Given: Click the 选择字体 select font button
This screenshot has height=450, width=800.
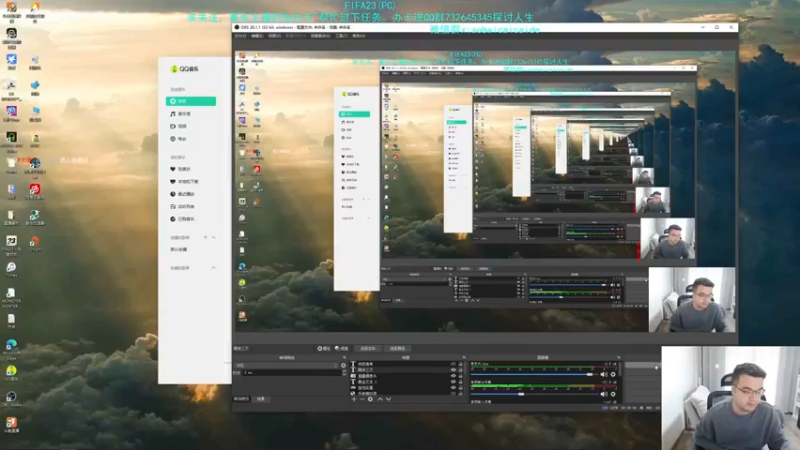Looking at the screenshot, I should [x=367, y=348].
